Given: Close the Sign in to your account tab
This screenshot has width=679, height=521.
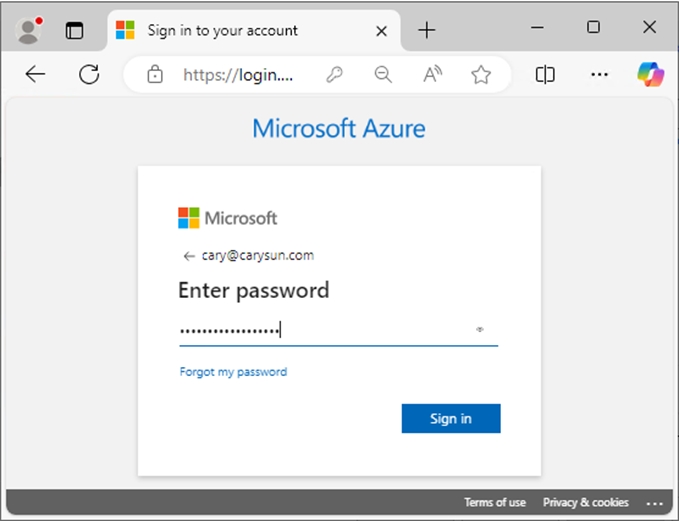Looking at the screenshot, I should pos(382,31).
